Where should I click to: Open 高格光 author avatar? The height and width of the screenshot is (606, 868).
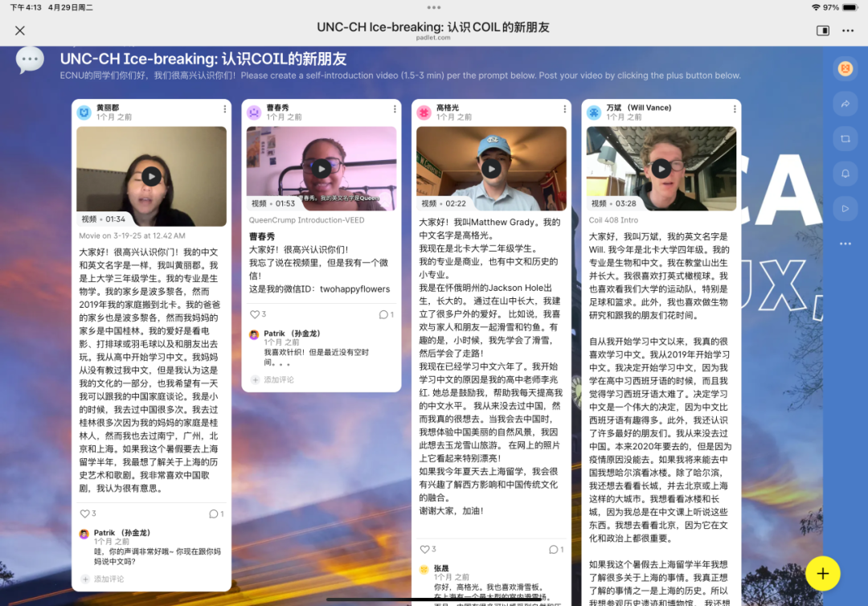point(424,113)
